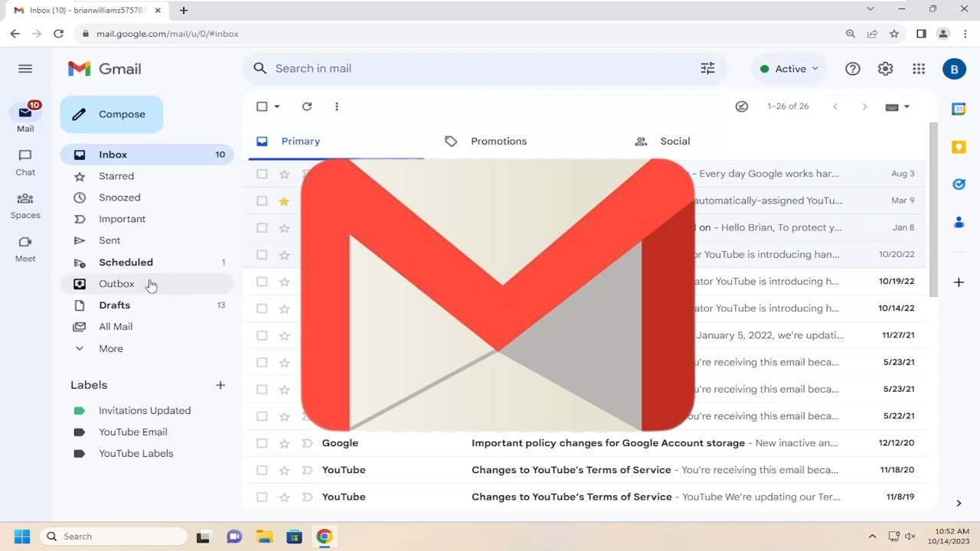Expand More in the sidebar

pos(111,348)
